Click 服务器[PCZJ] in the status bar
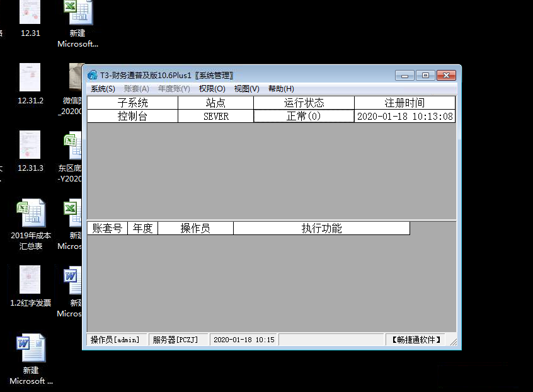 click(178, 340)
